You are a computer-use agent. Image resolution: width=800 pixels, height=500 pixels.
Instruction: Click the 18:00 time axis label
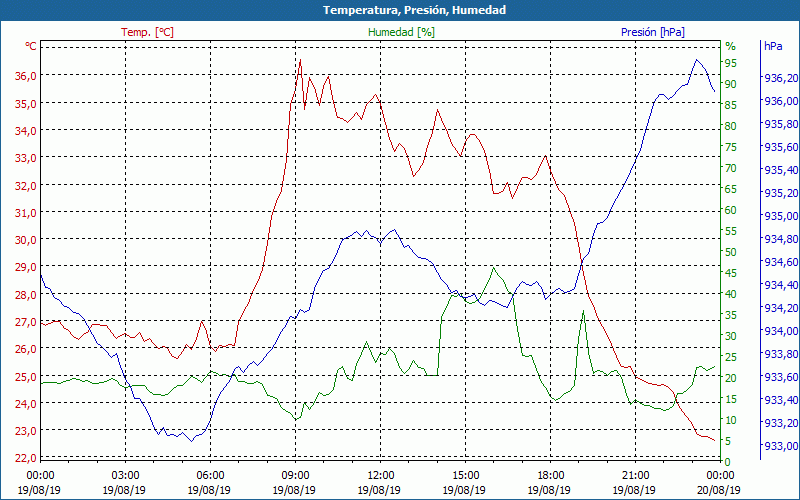click(x=550, y=476)
